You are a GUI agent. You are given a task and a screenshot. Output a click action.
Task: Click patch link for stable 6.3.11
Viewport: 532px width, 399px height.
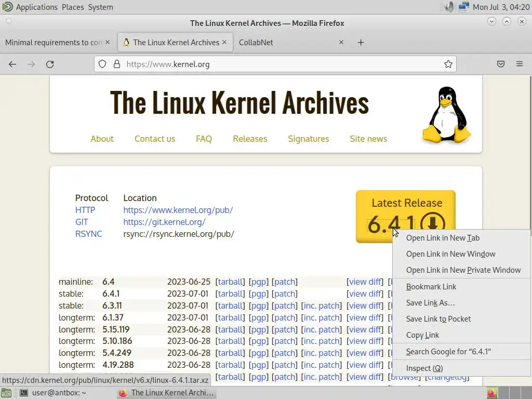point(285,305)
